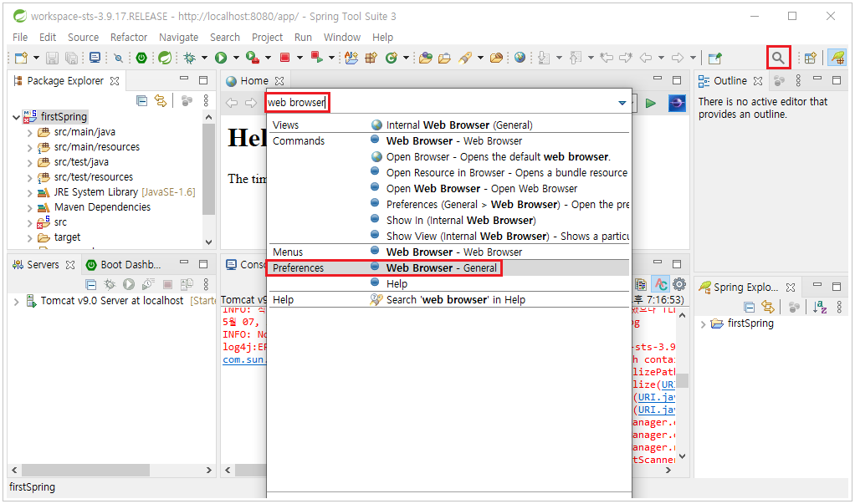Click the Debug bug toolbar icon
Screen dimensions: 855x504
point(190,57)
